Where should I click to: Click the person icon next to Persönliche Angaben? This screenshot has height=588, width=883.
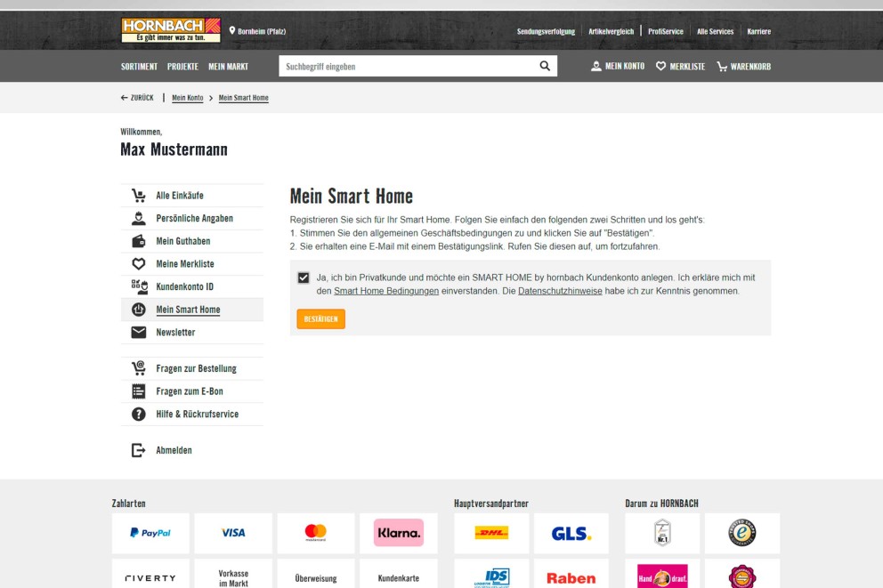pos(139,218)
